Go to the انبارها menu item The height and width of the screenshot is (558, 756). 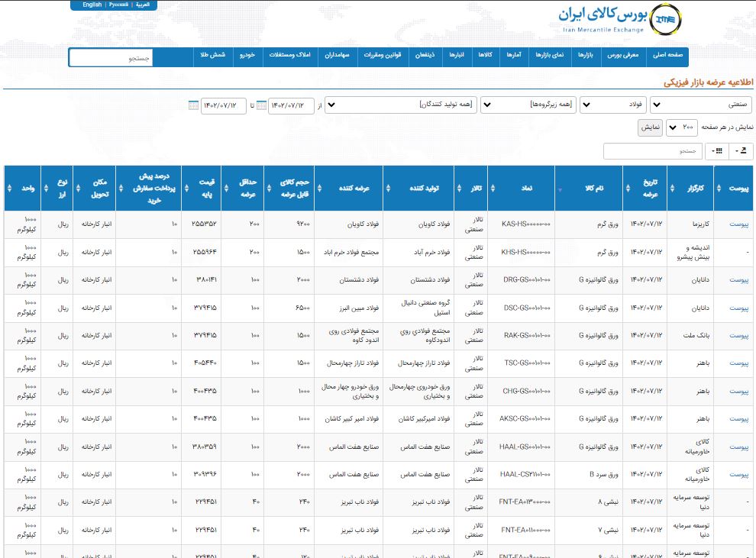click(457, 55)
